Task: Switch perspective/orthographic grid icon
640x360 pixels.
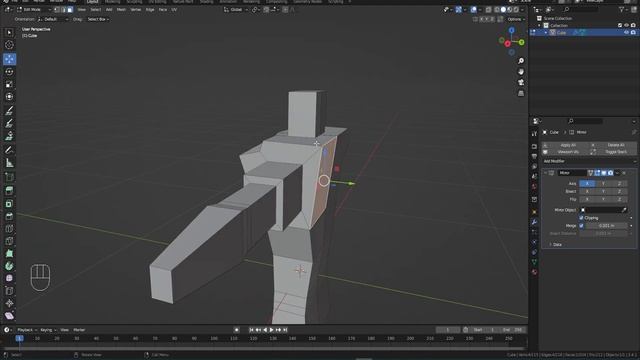Action: coord(521,93)
